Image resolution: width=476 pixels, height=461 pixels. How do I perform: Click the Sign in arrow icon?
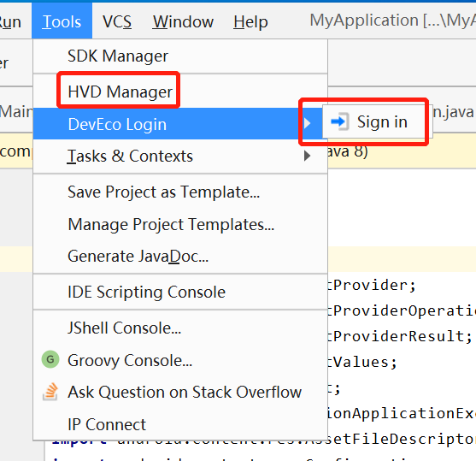[x=339, y=121]
